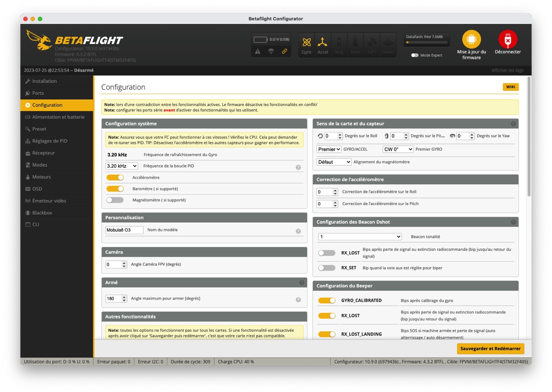Open the CW 0° Premier GYRO dropdown
Viewport: 552px width, 392px height.
click(398, 149)
